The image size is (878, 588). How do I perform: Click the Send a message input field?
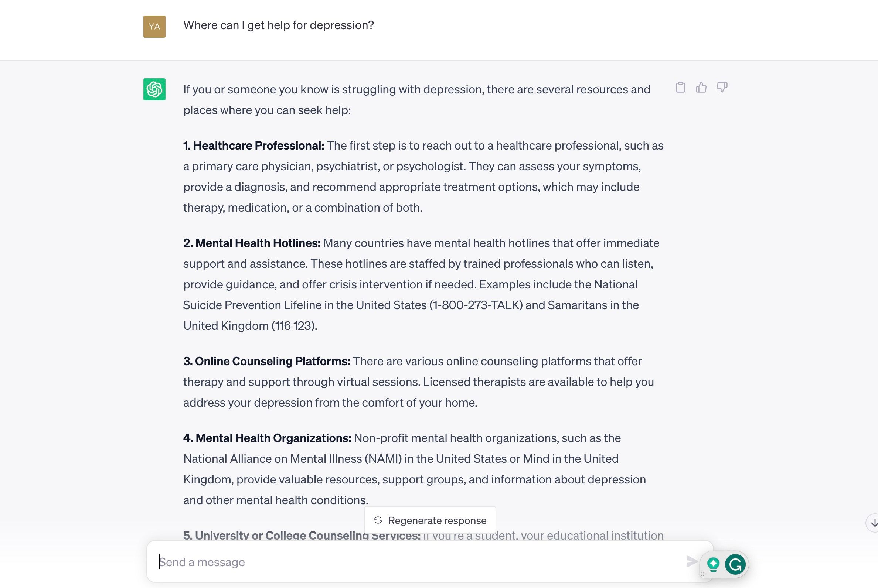click(x=375, y=562)
